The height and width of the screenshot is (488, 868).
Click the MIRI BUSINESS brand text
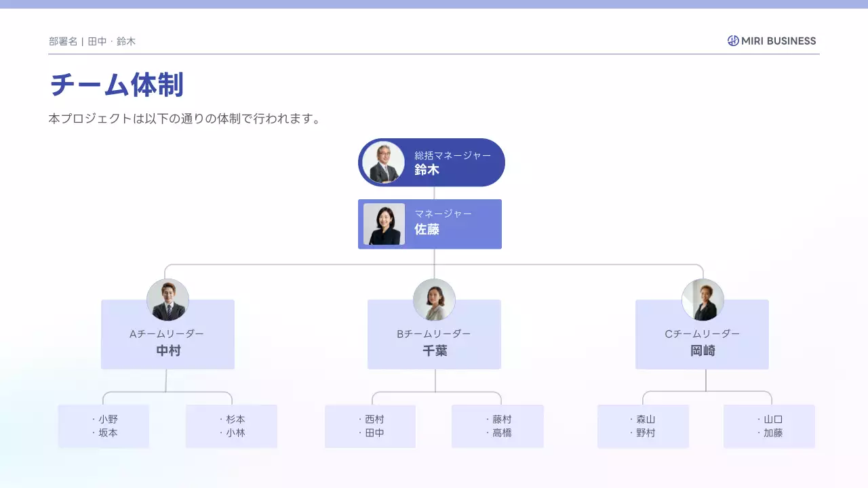coord(778,41)
